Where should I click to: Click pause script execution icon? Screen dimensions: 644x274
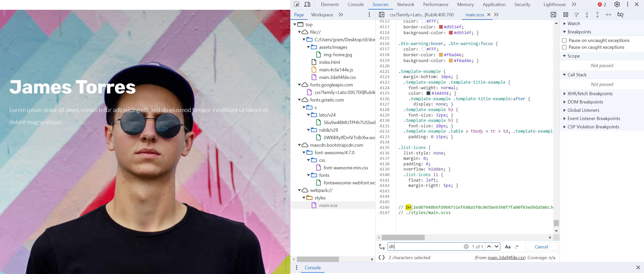(566, 15)
